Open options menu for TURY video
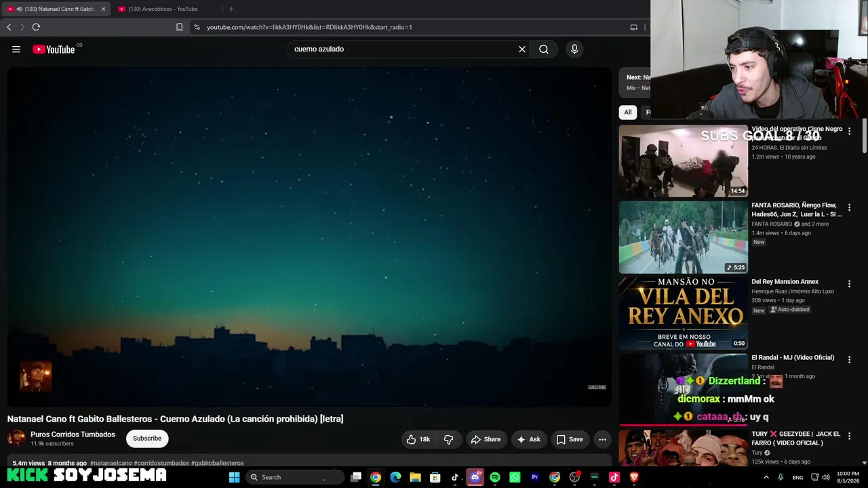868x488 pixels. [x=849, y=436]
